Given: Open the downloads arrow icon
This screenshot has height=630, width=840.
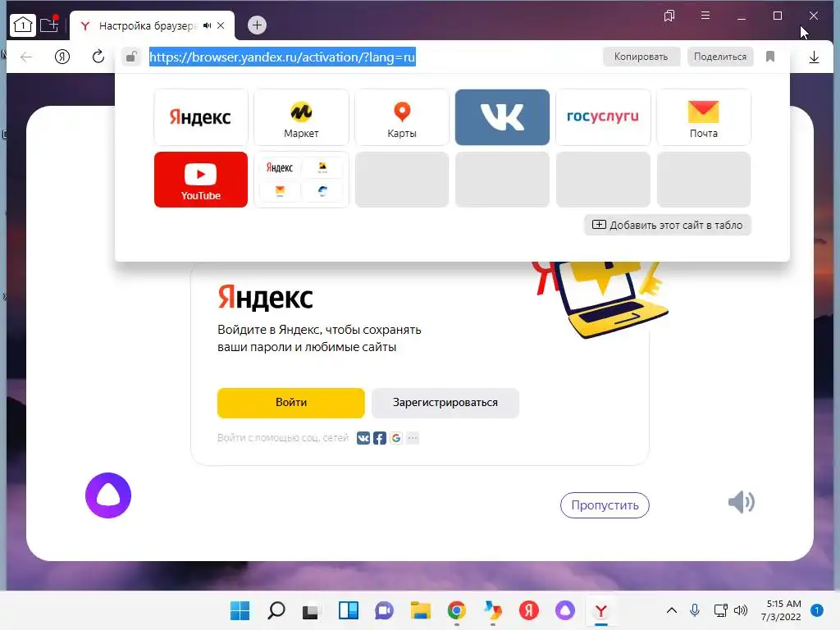Looking at the screenshot, I should [x=814, y=57].
